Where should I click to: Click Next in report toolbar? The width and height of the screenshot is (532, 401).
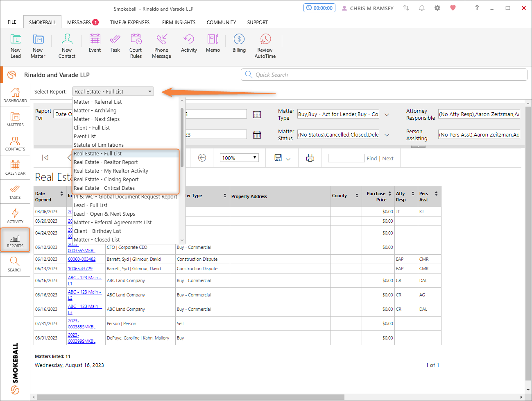click(x=388, y=158)
